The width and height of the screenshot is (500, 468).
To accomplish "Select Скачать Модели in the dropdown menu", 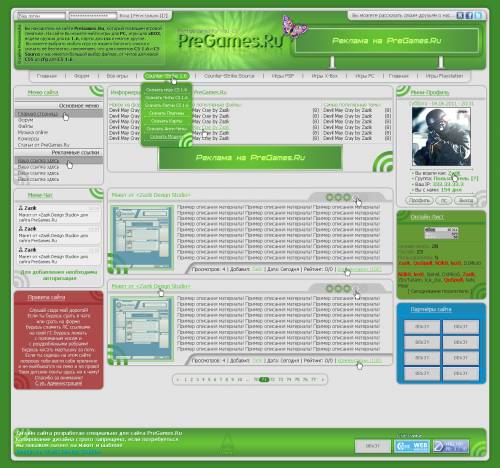I will [166, 137].
